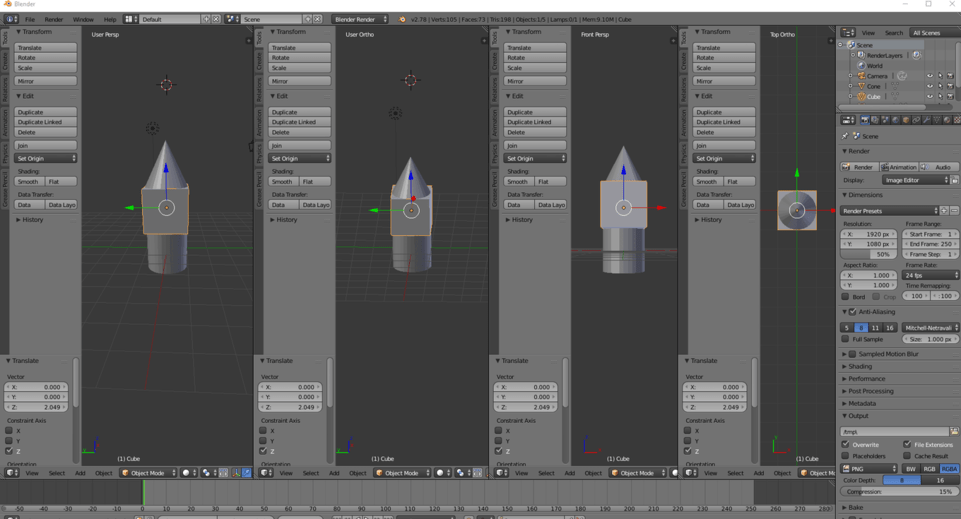This screenshot has width=961, height=519.
Task: Click the Blender logo icon in info header
Action: click(x=402, y=19)
